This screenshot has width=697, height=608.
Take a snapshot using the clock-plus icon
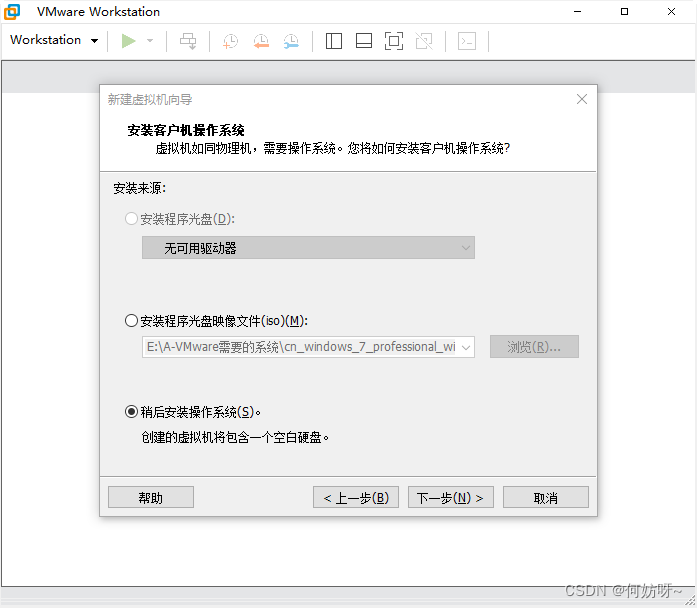[x=230, y=41]
